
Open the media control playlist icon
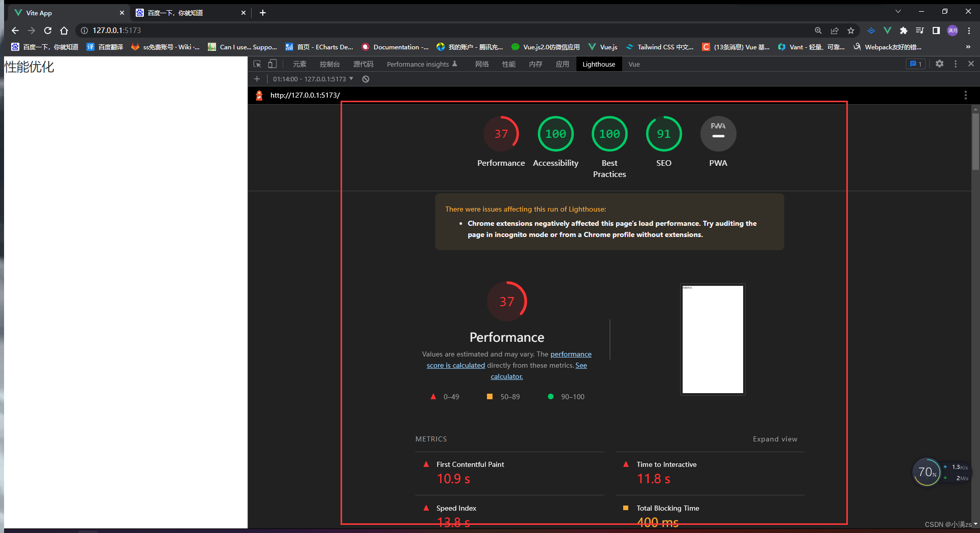coord(920,31)
